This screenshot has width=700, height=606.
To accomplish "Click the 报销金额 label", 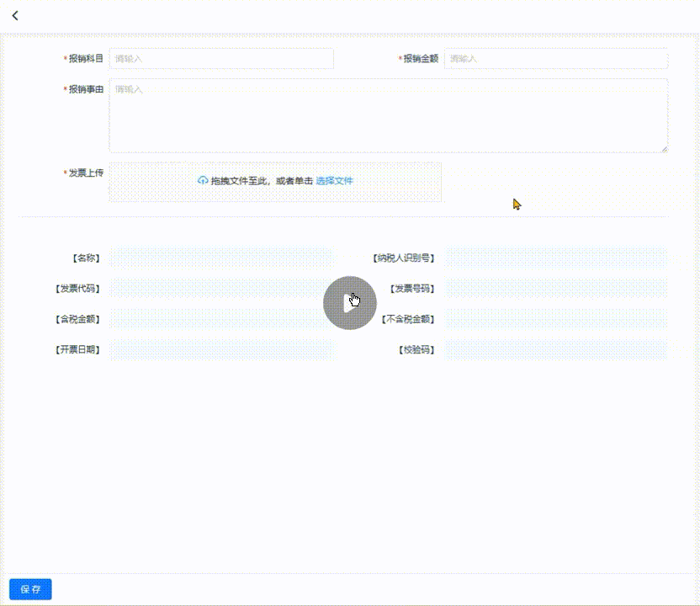I will [421, 59].
